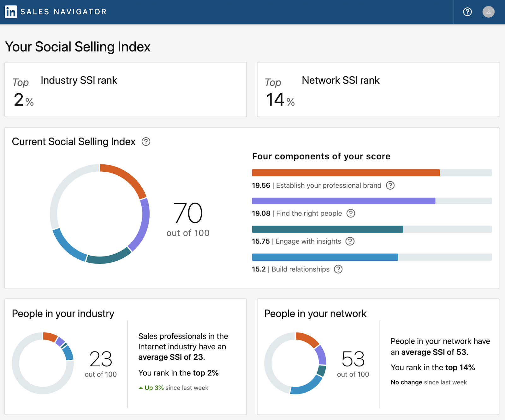The width and height of the screenshot is (505, 420).
Task: Click the orange professional brand progress bar
Action: coord(346,173)
